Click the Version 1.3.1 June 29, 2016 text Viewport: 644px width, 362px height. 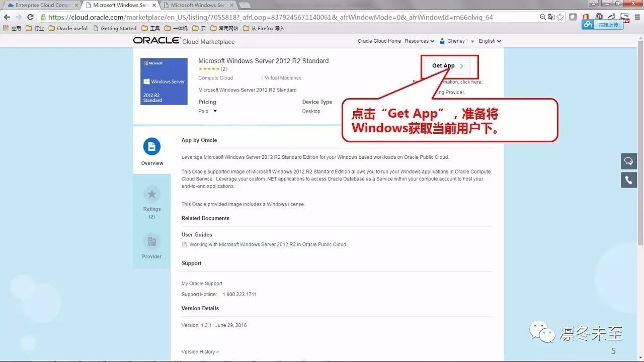coord(214,325)
